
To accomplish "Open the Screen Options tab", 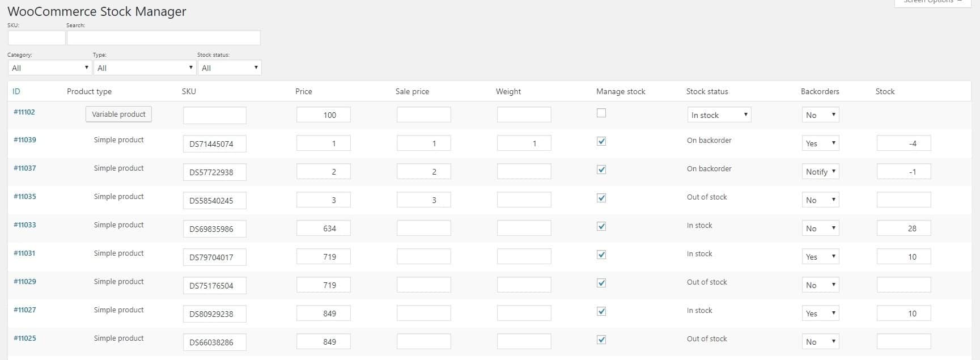I will click(932, 2).
